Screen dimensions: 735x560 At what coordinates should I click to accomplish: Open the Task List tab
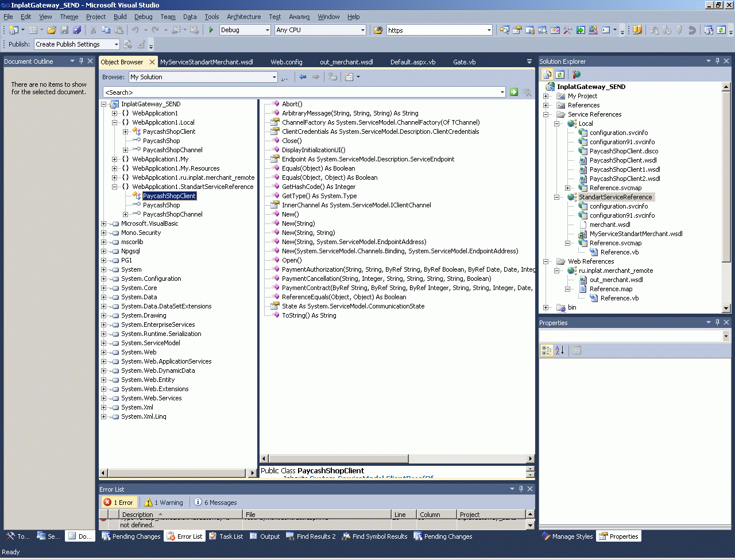coord(226,536)
